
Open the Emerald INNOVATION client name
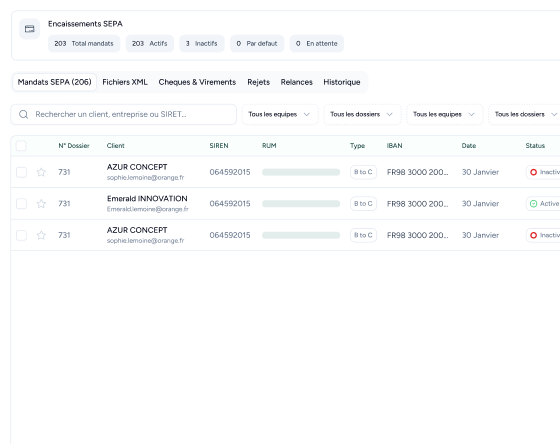[x=147, y=199]
